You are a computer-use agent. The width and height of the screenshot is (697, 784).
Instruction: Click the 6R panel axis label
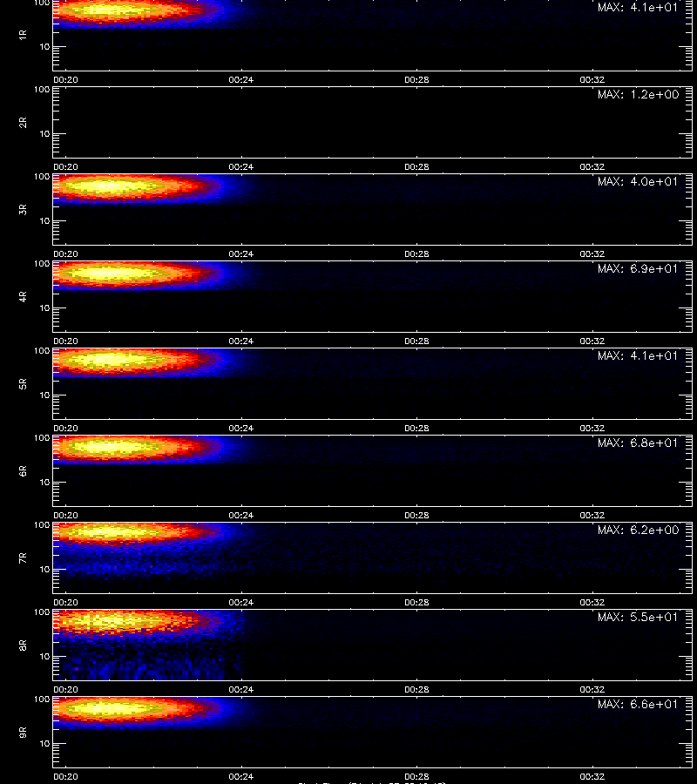[23, 471]
